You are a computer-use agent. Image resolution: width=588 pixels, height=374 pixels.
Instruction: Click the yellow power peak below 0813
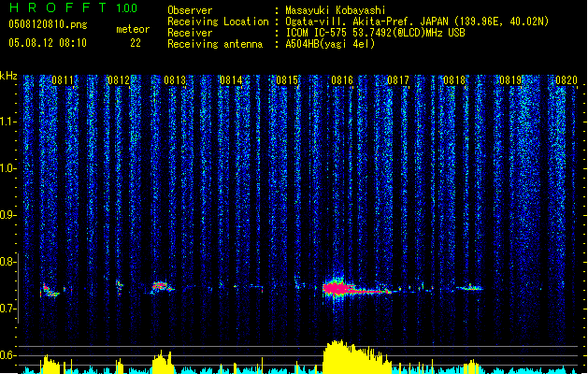click(162, 363)
